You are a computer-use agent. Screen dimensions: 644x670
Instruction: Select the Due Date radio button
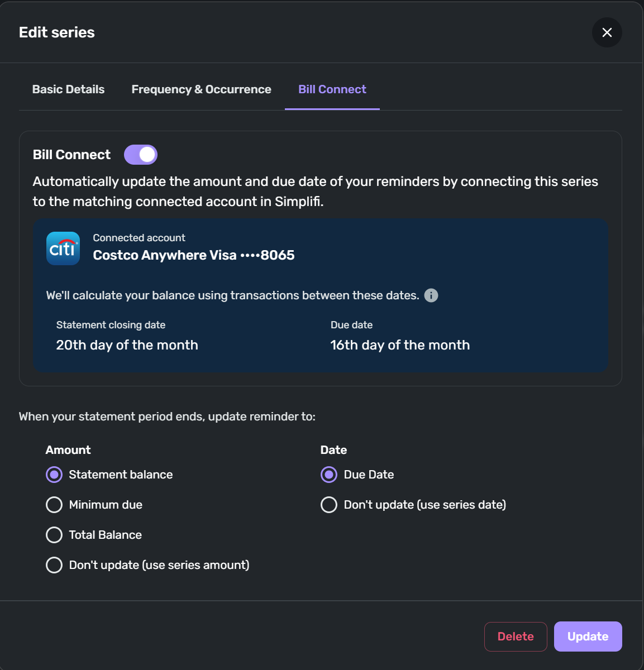pyautogui.click(x=329, y=475)
